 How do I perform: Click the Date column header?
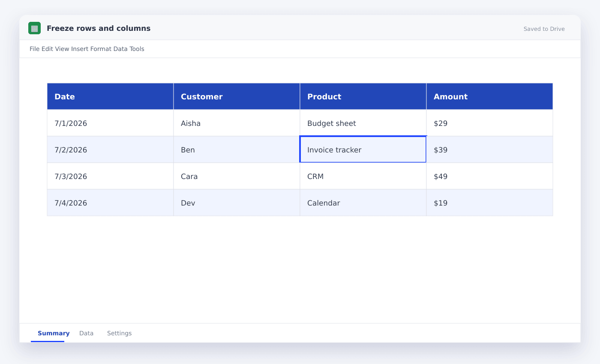(110, 96)
